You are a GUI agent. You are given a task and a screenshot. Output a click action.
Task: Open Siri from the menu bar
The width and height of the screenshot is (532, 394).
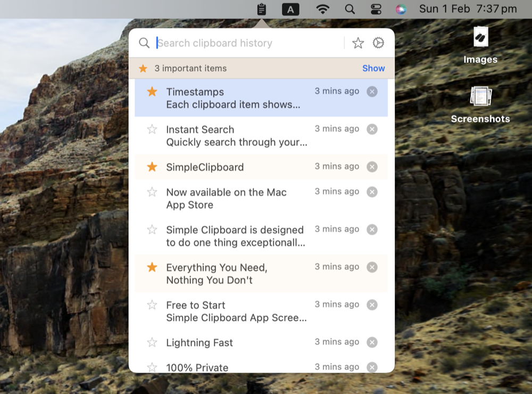click(x=401, y=9)
